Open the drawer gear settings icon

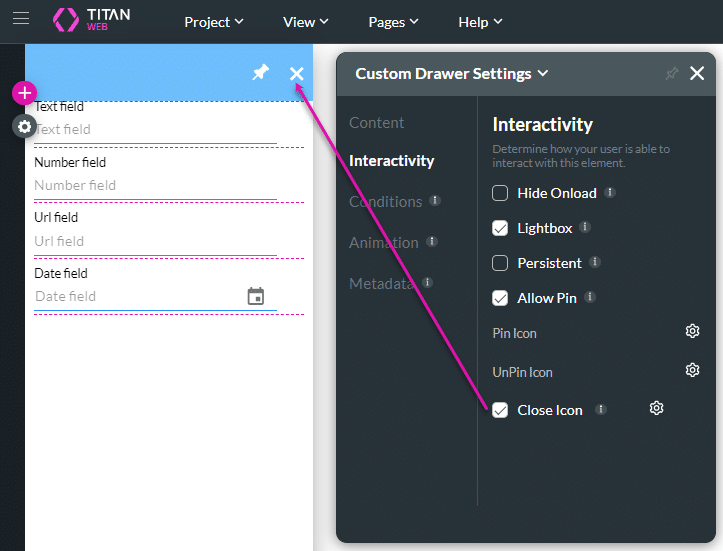coord(24,127)
